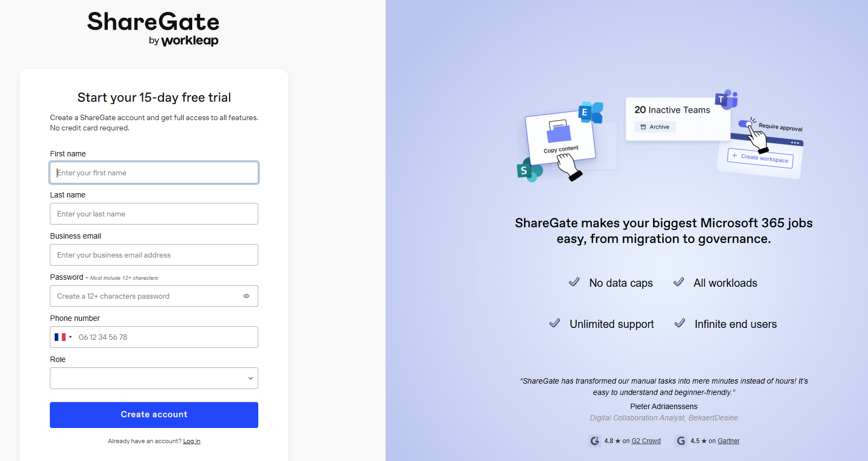Open the Role dropdown
The height and width of the screenshot is (461, 868).
coord(154,378)
